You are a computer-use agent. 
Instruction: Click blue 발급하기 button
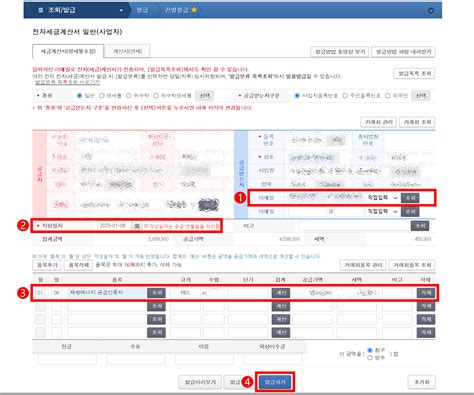coord(275,382)
